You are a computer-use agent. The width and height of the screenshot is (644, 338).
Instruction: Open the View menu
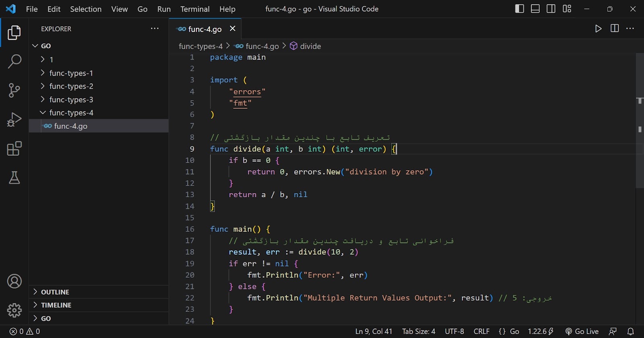(120, 9)
